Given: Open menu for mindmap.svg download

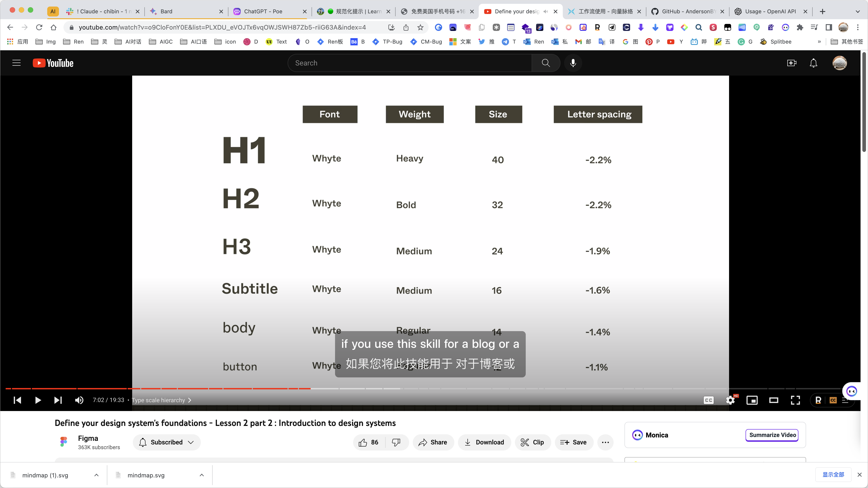Looking at the screenshot, I should point(202,475).
